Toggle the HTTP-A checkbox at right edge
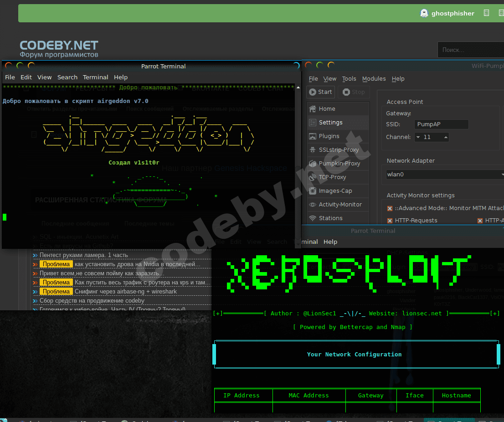Screen dimensions: 504x422 pos(480,221)
